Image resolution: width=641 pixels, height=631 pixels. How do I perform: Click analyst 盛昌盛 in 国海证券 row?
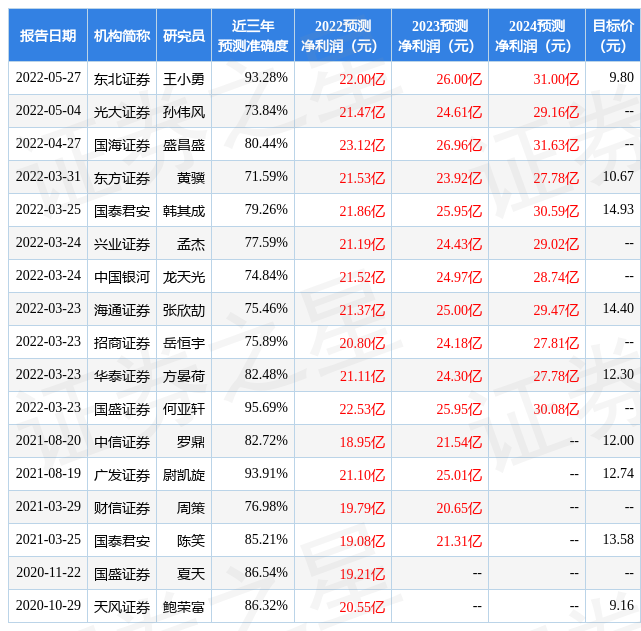184,145
